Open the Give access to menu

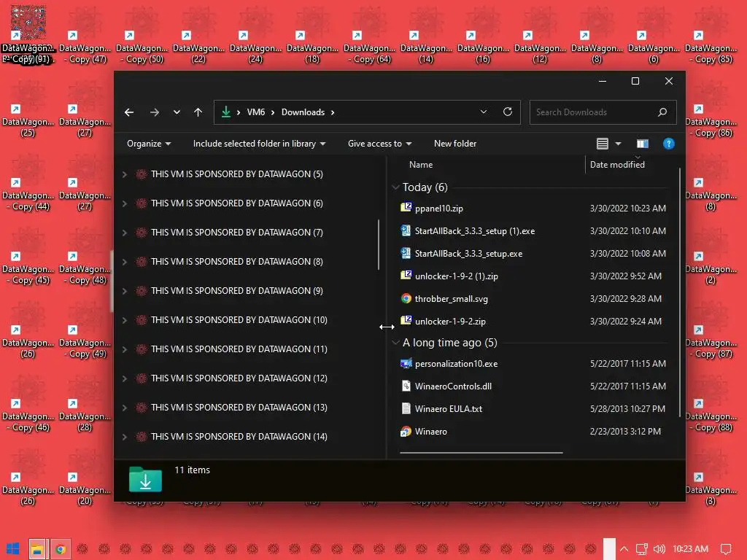(379, 144)
